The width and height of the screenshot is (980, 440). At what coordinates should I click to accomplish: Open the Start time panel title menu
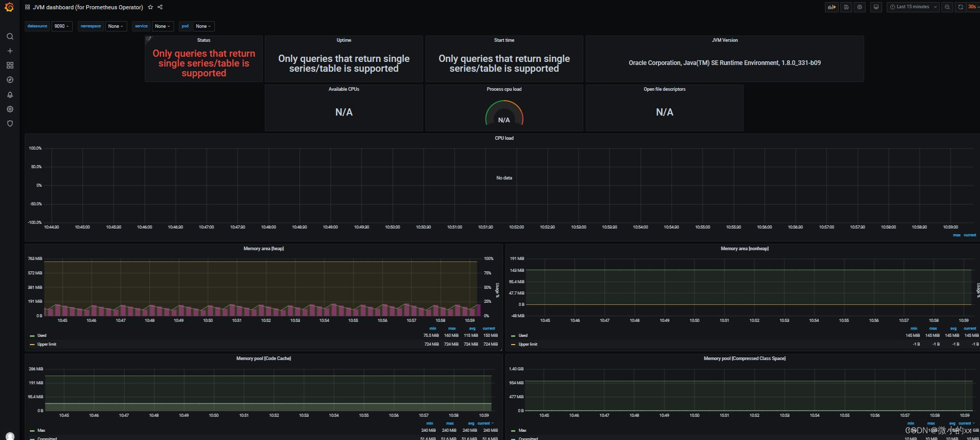504,40
